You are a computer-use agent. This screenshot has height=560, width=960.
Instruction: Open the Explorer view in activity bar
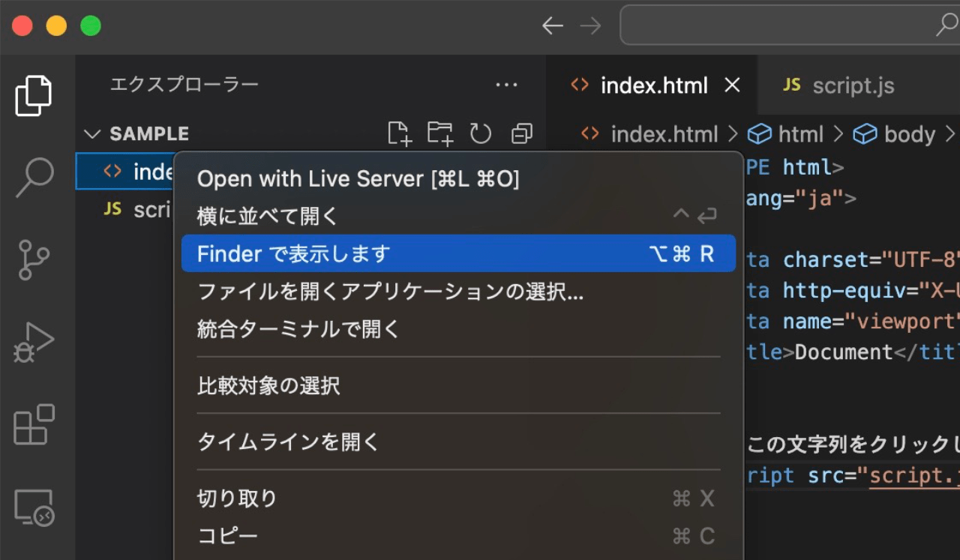point(34,95)
